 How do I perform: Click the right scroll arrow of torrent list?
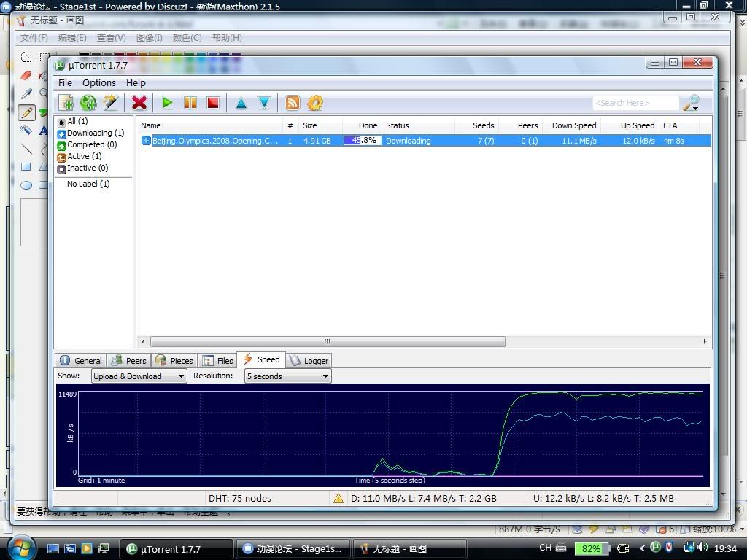(x=705, y=341)
